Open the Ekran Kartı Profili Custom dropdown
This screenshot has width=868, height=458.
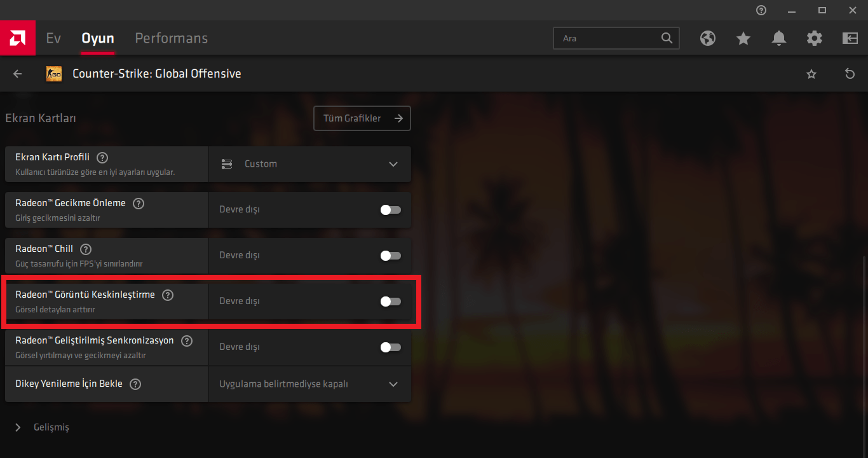309,164
